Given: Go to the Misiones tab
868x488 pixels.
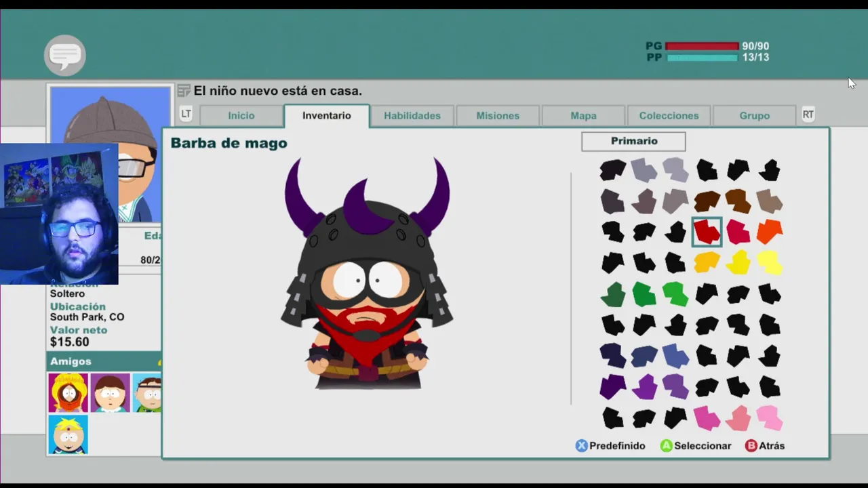Looking at the screenshot, I should click(498, 116).
